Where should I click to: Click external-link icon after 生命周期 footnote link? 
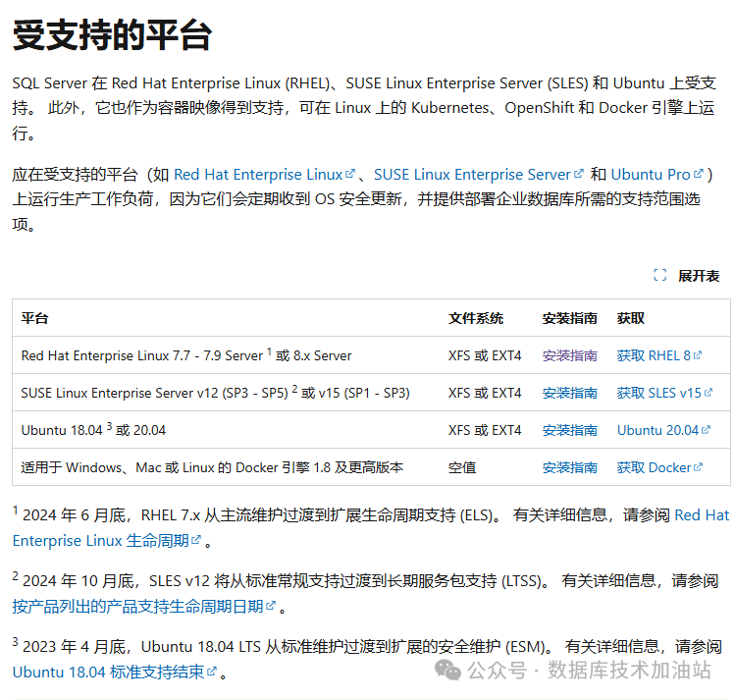(196, 540)
